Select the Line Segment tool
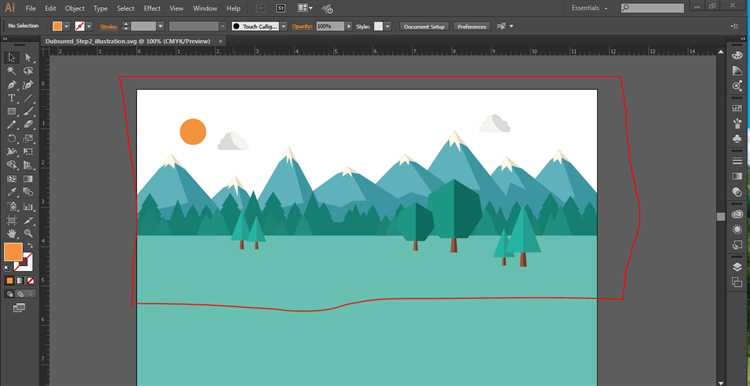The width and height of the screenshot is (750, 386). pos(28,98)
